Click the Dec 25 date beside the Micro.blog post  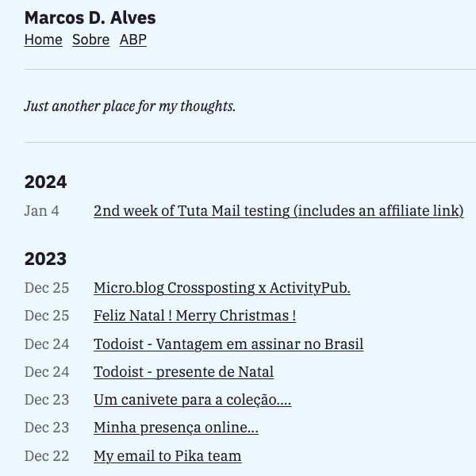pos(47,288)
